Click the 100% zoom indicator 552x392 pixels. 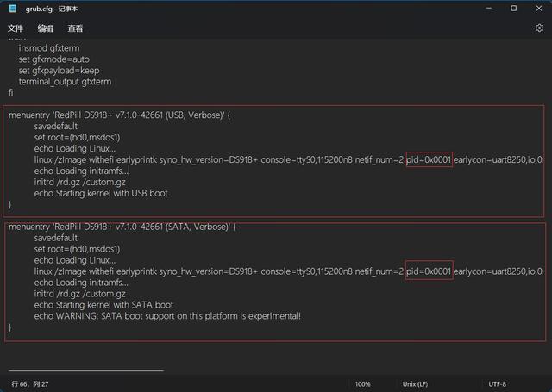362,384
